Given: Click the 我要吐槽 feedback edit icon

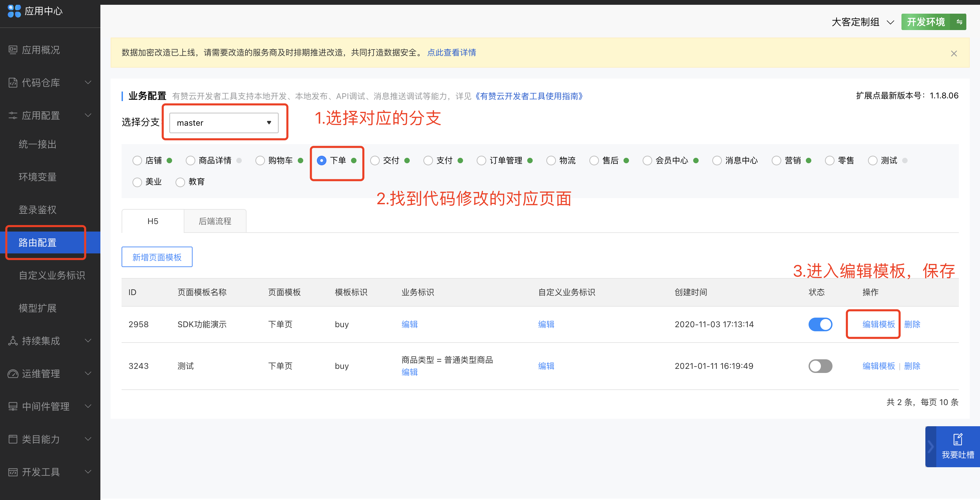Looking at the screenshot, I should [957, 439].
